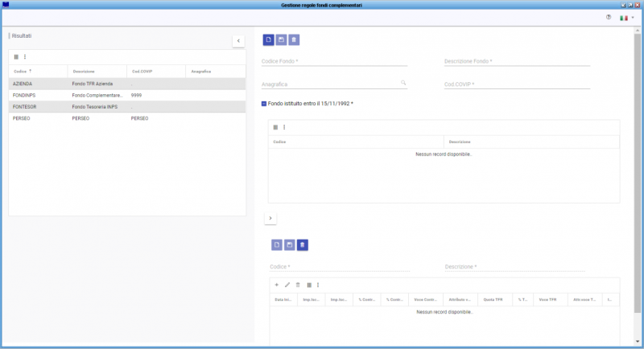This screenshot has height=349, width=644.
Task: Click the save fund floppy icon
Action: tap(281, 39)
